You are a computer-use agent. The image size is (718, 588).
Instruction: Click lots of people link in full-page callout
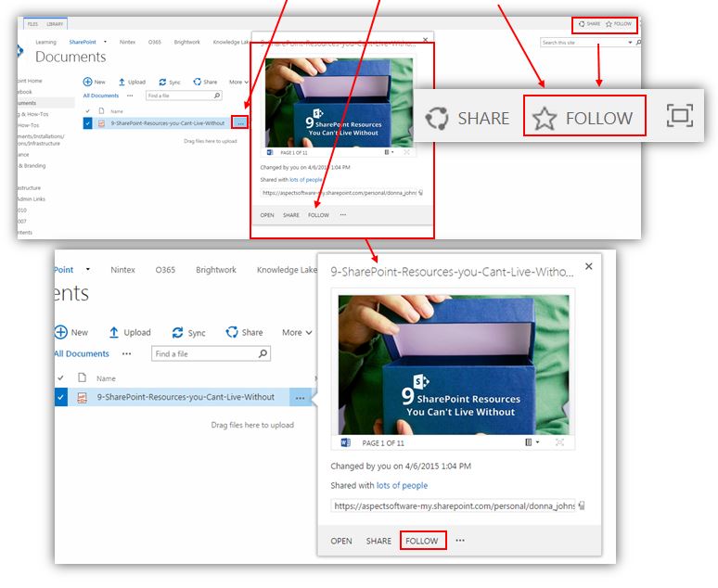coord(306,180)
